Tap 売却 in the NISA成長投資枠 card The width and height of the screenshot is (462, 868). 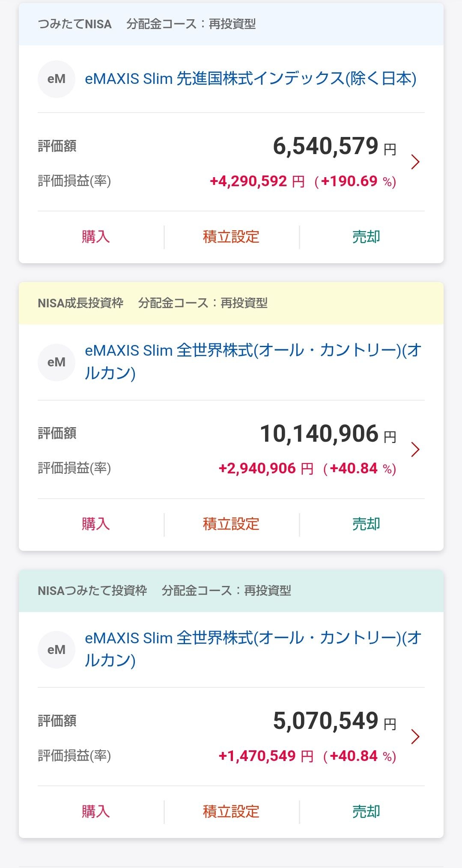(366, 524)
